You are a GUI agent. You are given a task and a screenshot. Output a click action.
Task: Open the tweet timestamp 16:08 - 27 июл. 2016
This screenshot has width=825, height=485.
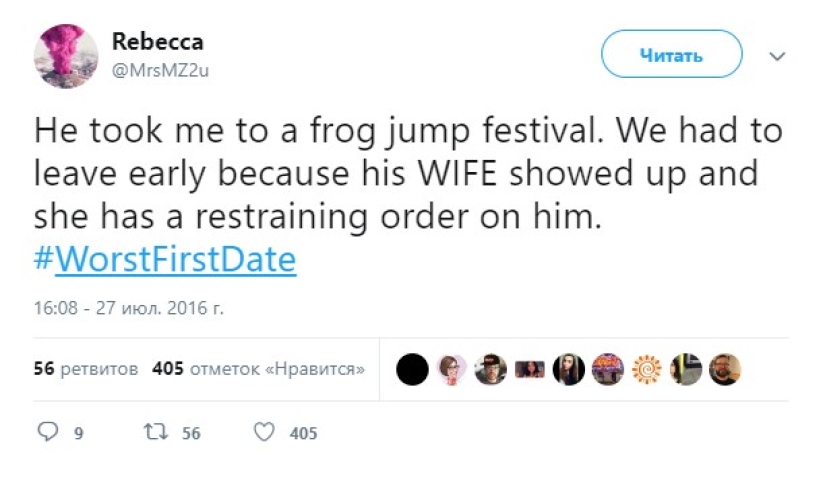point(129,308)
